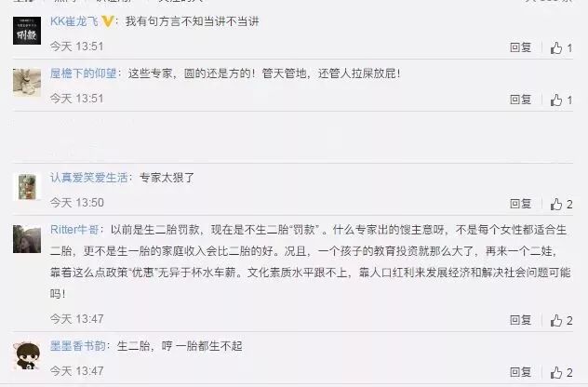Viewport: 588px width, 387px height.
Task: Open KK崔龙飞's avatar image
Action: coord(27,31)
